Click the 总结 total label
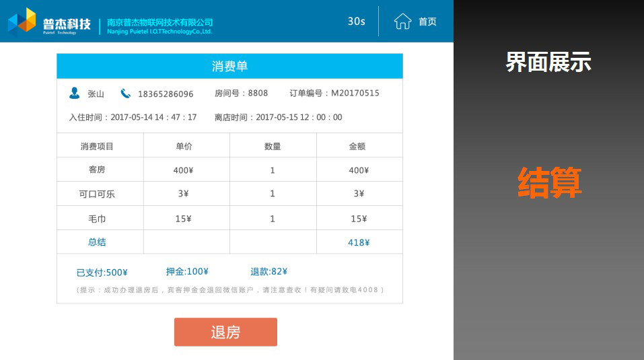Screen dimensions: 644x360 click(x=97, y=242)
